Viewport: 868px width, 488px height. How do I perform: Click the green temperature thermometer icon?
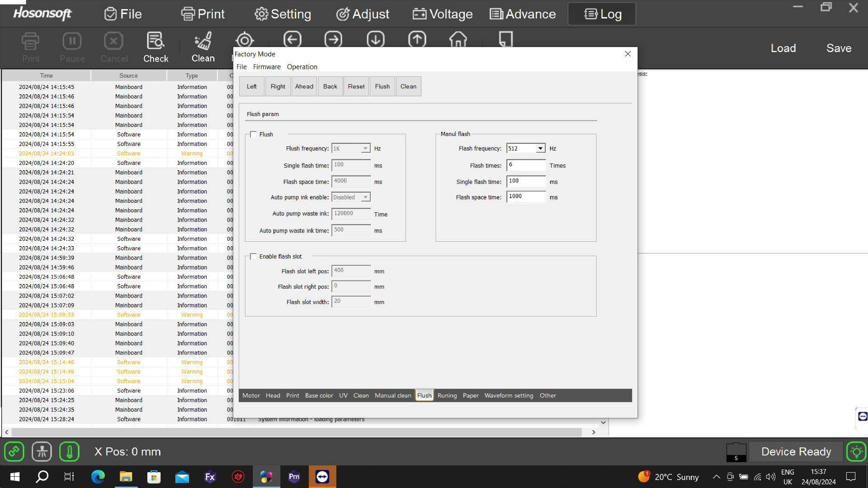[69, 451]
